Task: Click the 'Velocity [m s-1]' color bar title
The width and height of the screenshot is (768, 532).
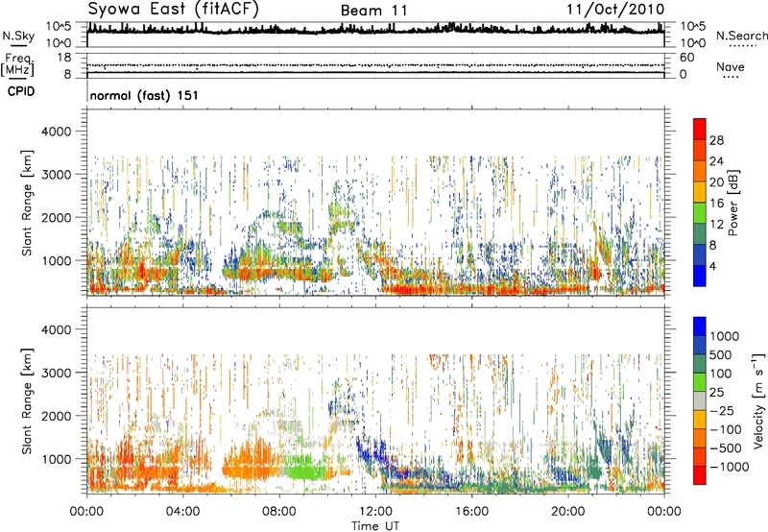Action: (758, 399)
